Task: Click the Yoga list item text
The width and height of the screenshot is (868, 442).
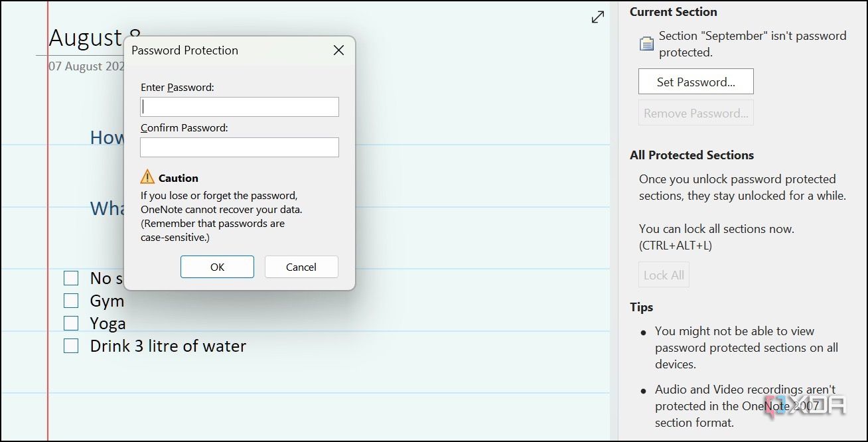Action: [x=108, y=323]
